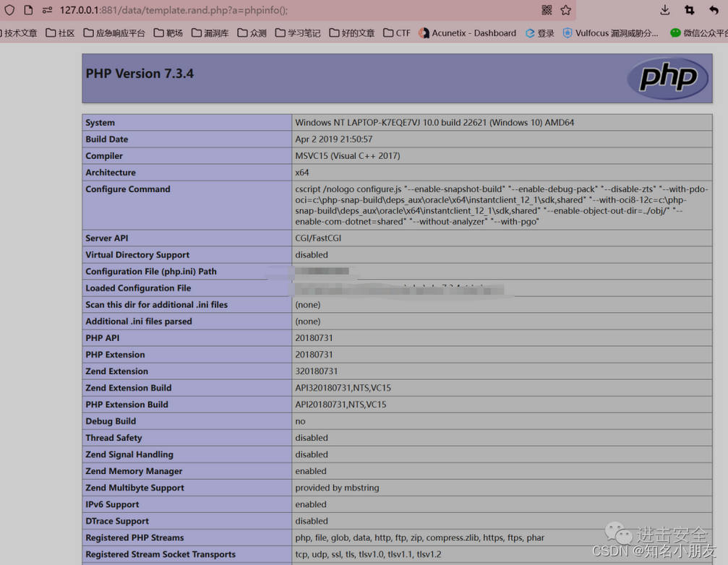
Task: Click the Zend Multibyte Support label
Action: point(134,488)
